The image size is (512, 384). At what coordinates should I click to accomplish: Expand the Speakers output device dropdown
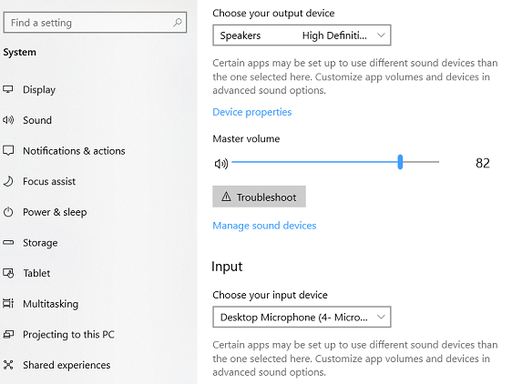(x=302, y=35)
